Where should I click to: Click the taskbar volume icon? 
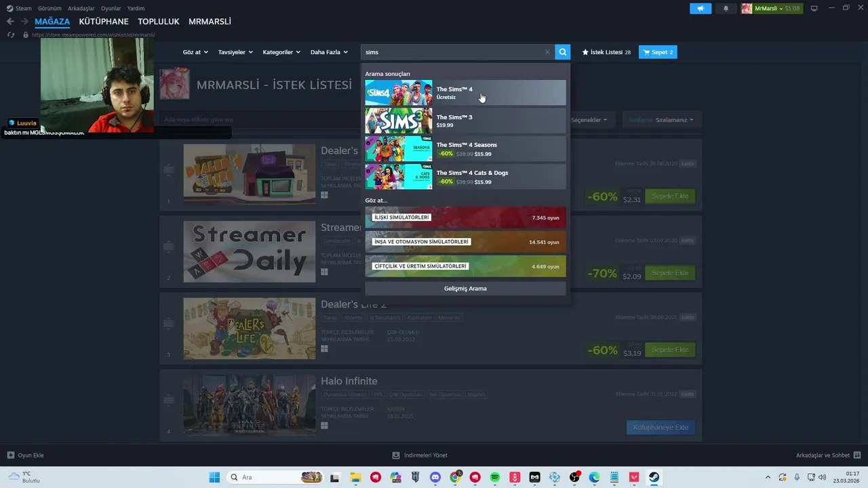(x=823, y=477)
